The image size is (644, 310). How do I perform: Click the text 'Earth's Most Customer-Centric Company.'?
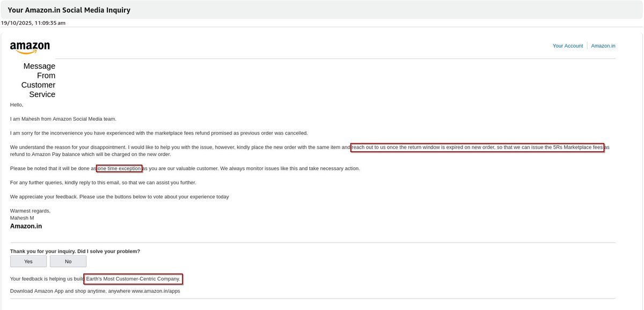(x=133, y=279)
